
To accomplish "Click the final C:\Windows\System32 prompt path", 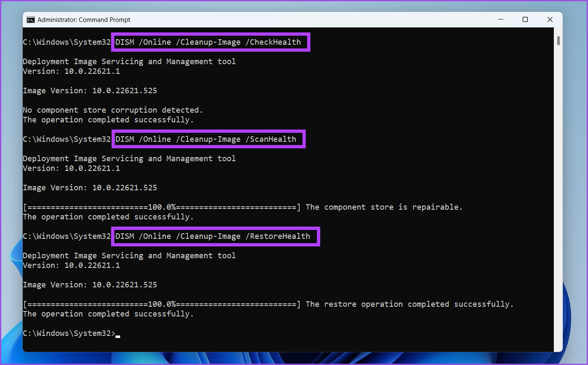I will click(x=67, y=333).
